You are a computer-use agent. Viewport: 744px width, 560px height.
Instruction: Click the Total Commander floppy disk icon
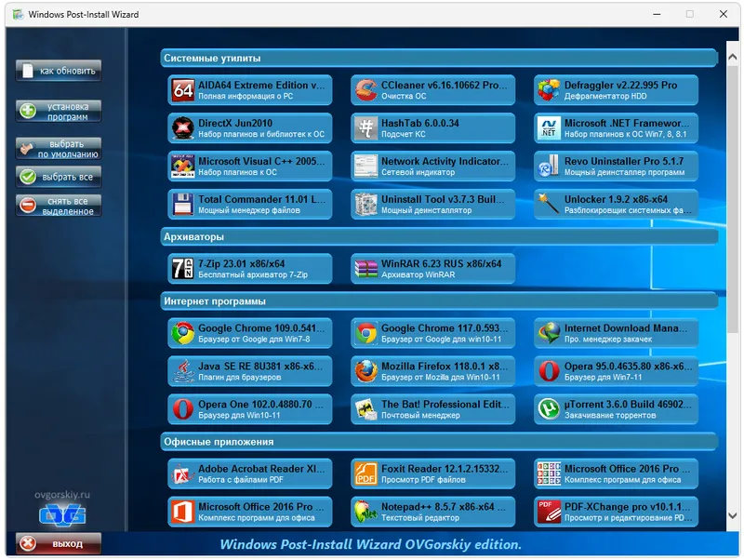(182, 204)
